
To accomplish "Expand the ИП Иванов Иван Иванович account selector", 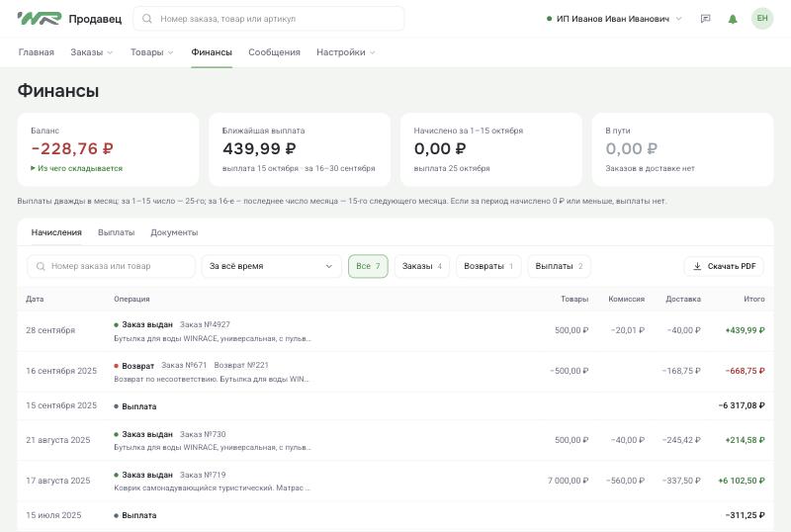I will point(614,19).
